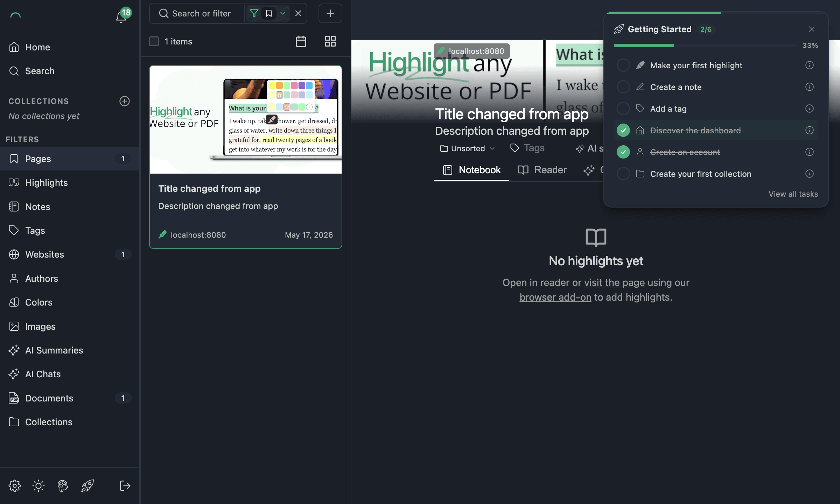The height and width of the screenshot is (504, 840).
Task: Select the Highlights filter
Action: (x=70, y=183)
